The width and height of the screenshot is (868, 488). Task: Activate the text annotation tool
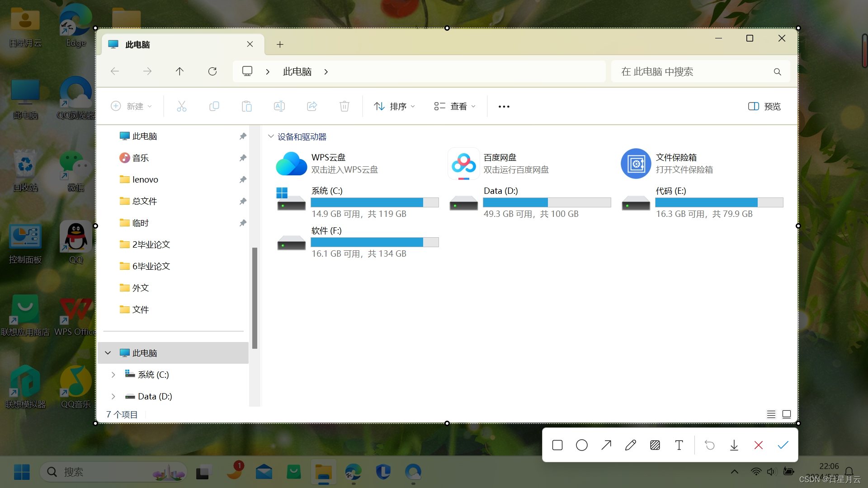[x=679, y=445]
